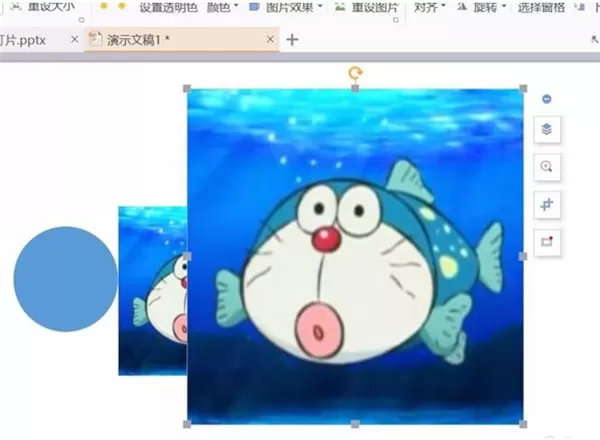This screenshot has height=440, width=600.
Task: Click the top-left corner handle of image
Action: point(187,89)
